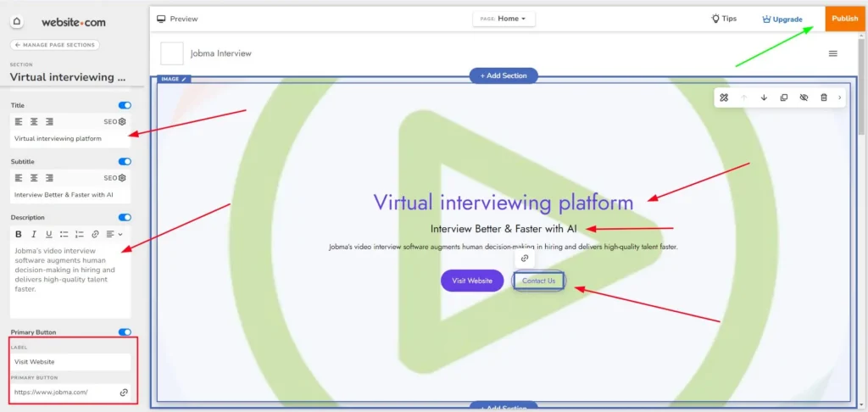Screen dimensions: 868x412
Task: Turn off the Subtitle toggle
Action: pos(125,162)
